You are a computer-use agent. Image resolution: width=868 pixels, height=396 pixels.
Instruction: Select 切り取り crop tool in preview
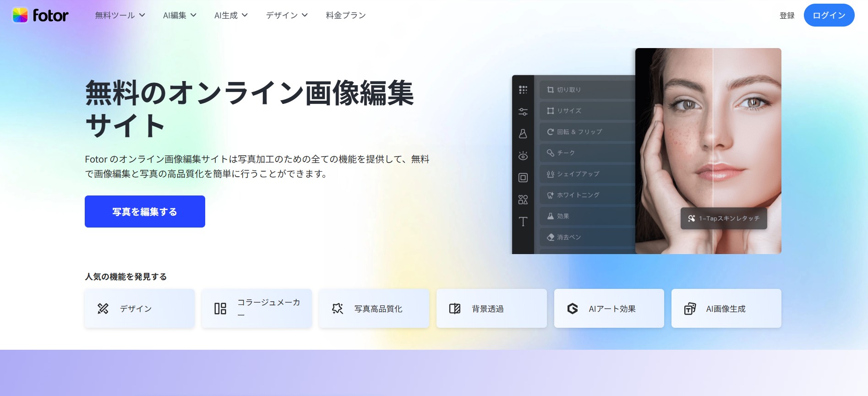click(x=587, y=90)
